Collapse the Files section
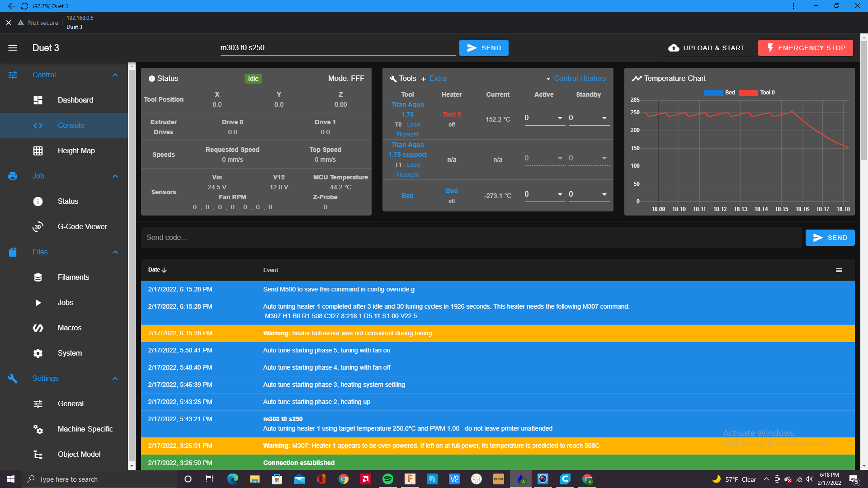The height and width of the screenshot is (488, 868). (x=115, y=252)
